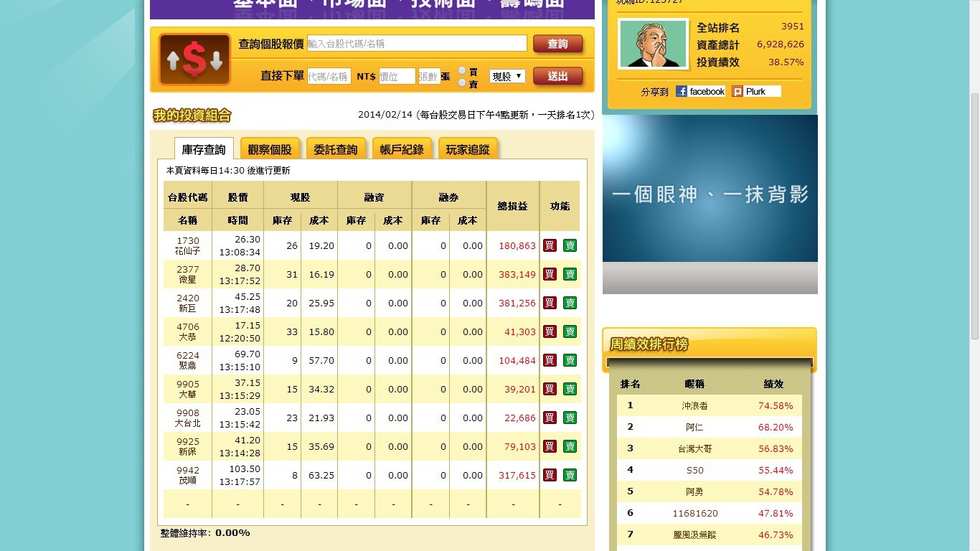Go to the 玩家追蹤 tab
The width and height of the screenshot is (980, 551).
point(468,149)
